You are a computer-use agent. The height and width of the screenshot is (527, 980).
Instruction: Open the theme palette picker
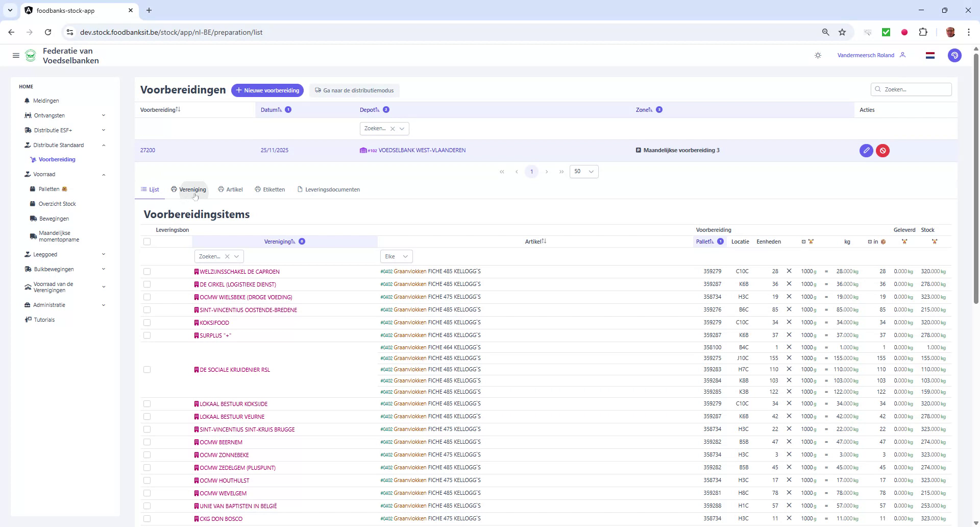[955, 55]
